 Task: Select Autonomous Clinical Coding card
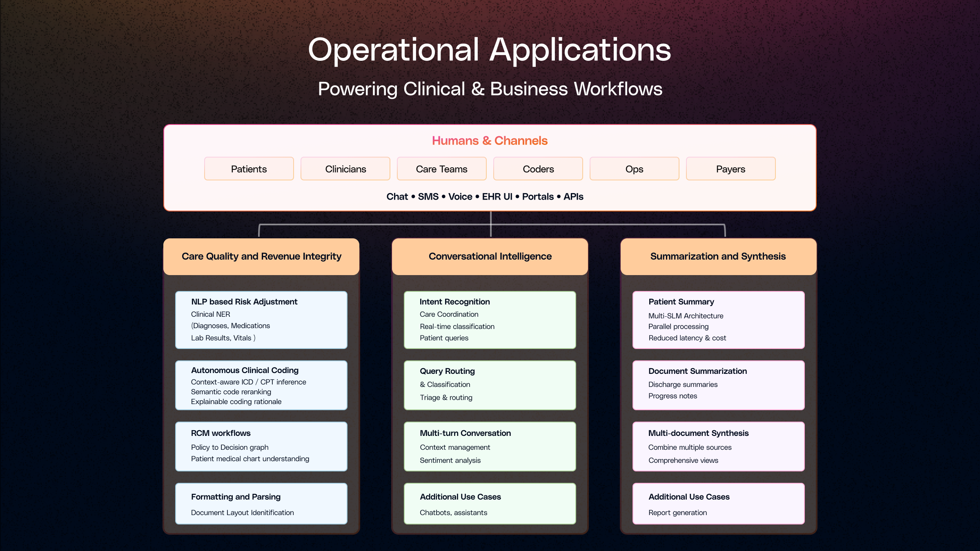point(261,385)
